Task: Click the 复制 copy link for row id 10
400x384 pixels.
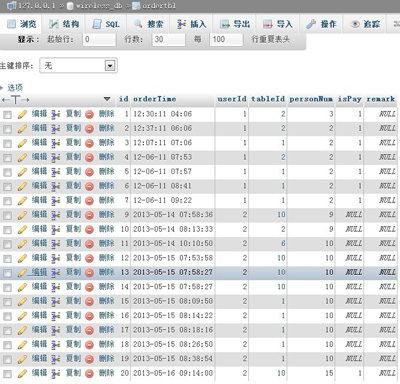Action: tap(73, 229)
